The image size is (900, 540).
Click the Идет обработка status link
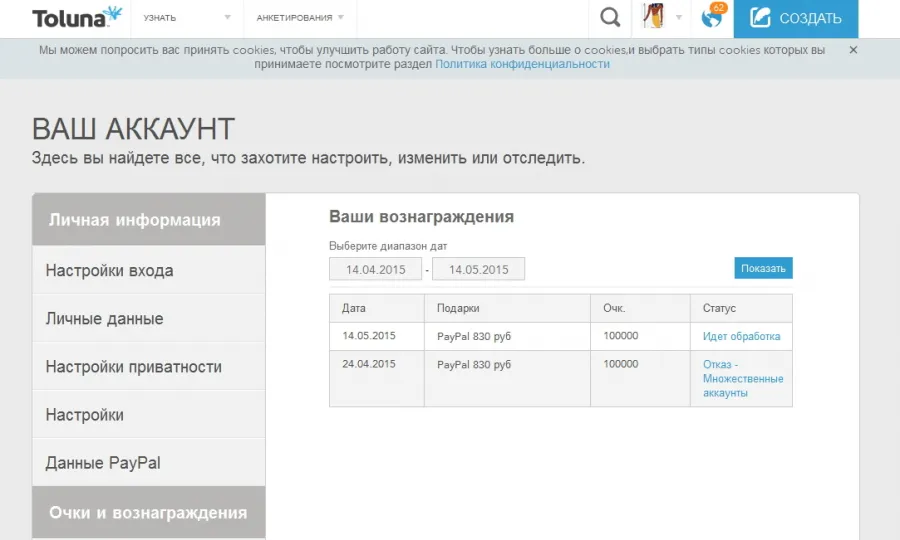(x=741, y=336)
